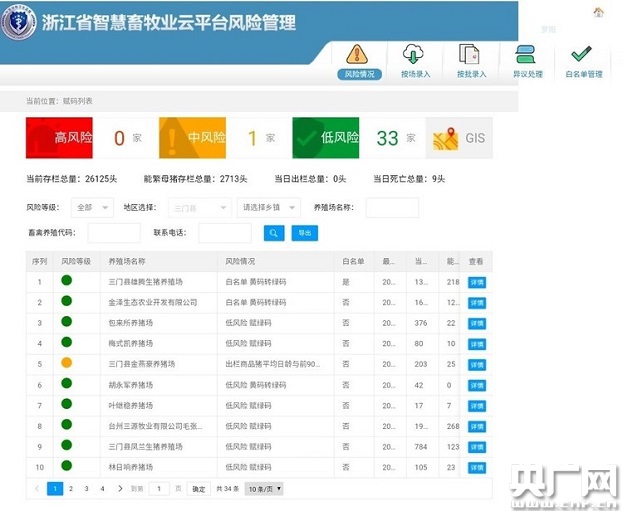Open the 按批录入 document icon
The width and height of the screenshot is (623, 511).
click(470, 60)
